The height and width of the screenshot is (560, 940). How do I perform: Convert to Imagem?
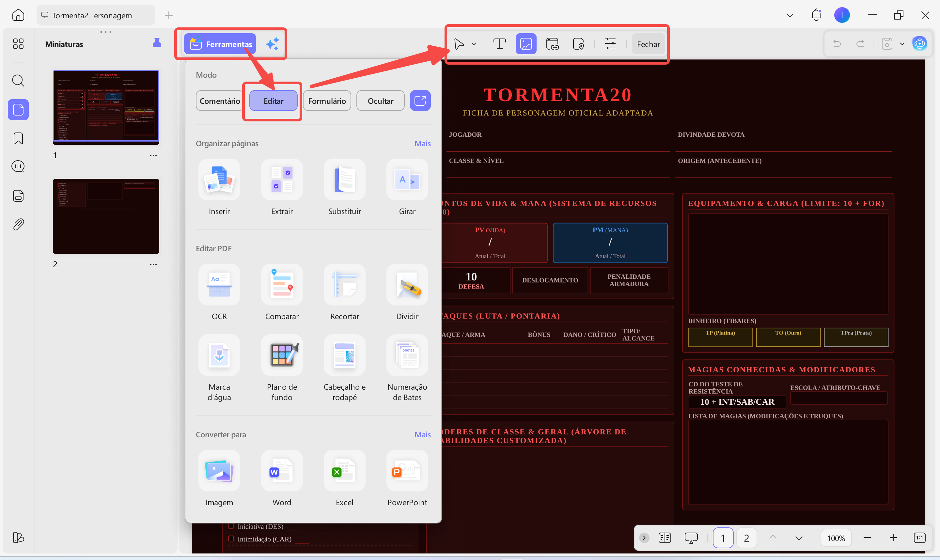coord(219,471)
